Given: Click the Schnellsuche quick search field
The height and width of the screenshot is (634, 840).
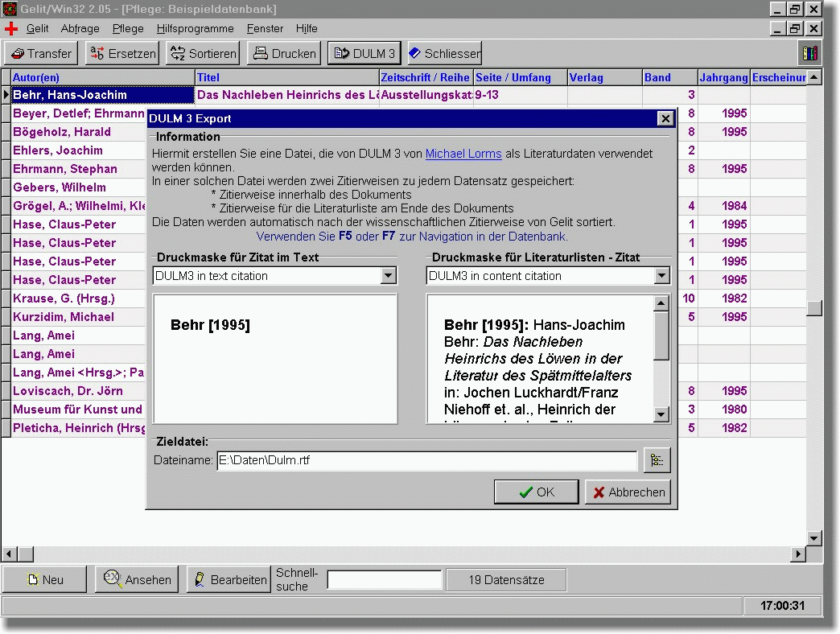Looking at the screenshot, I should tap(384, 580).
